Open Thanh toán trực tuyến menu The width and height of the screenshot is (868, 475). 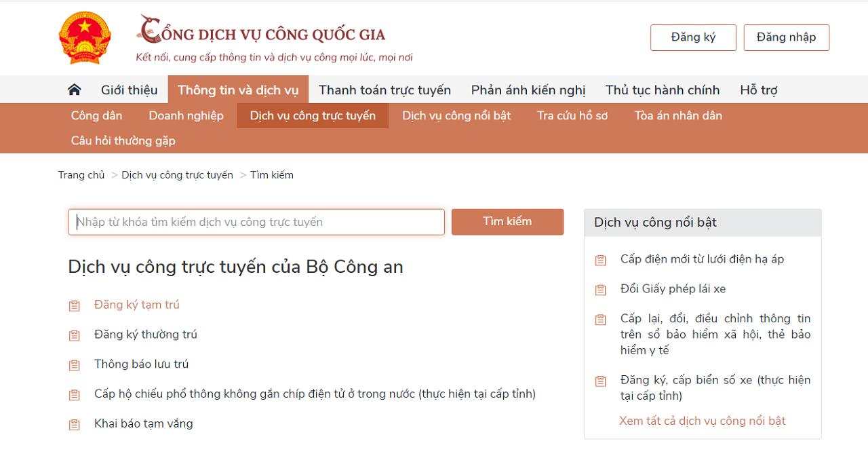coord(384,90)
